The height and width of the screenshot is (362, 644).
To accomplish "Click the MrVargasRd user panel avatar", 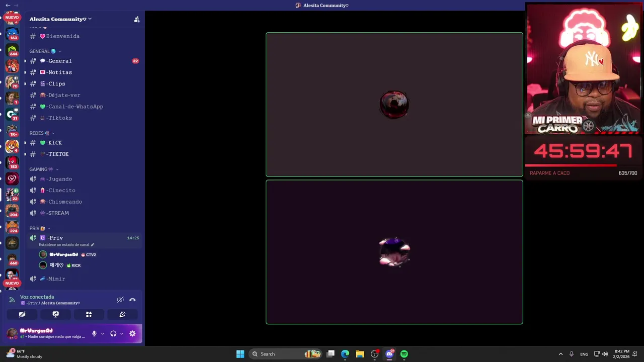I will pos(12,333).
